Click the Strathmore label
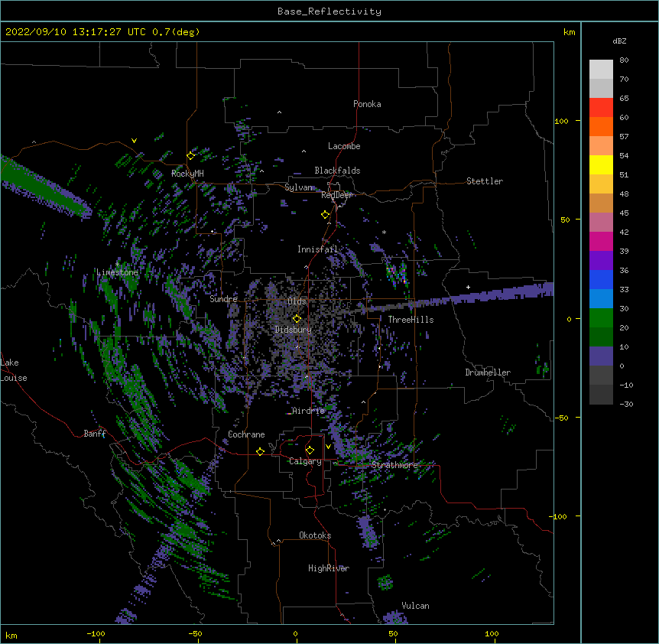Viewport: 659px width, 644px height. (394, 465)
